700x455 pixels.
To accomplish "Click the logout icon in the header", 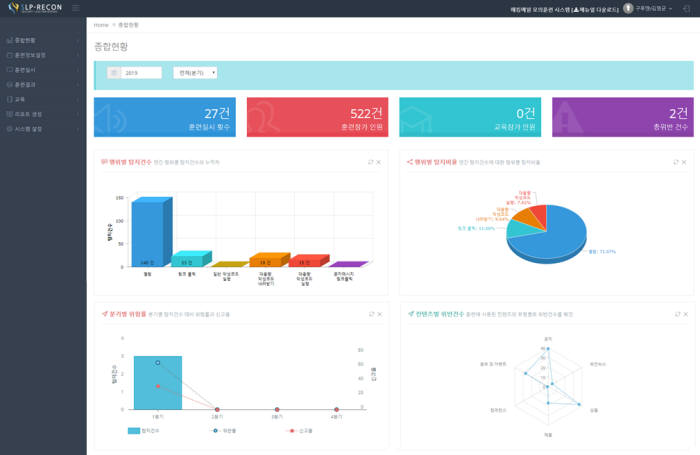I will tap(686, 8).
